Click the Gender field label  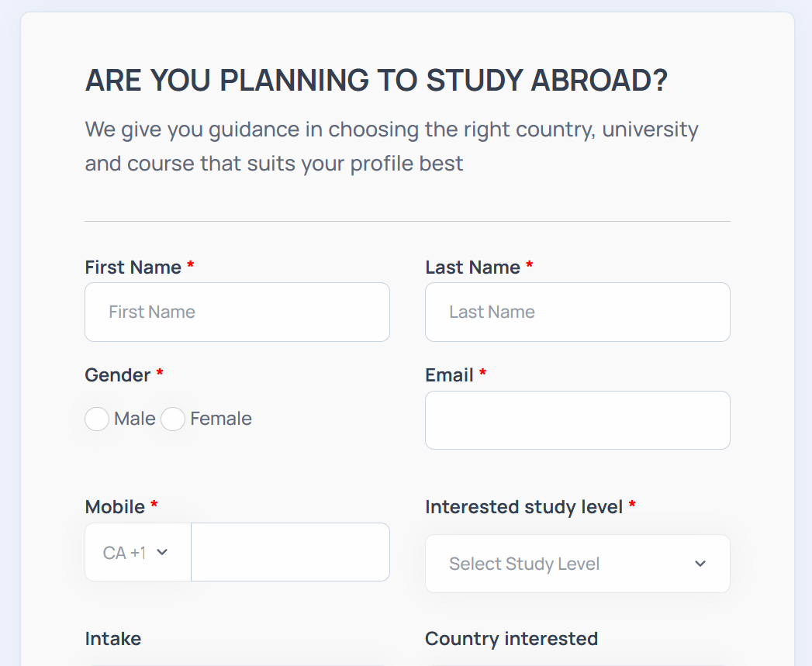117,375
